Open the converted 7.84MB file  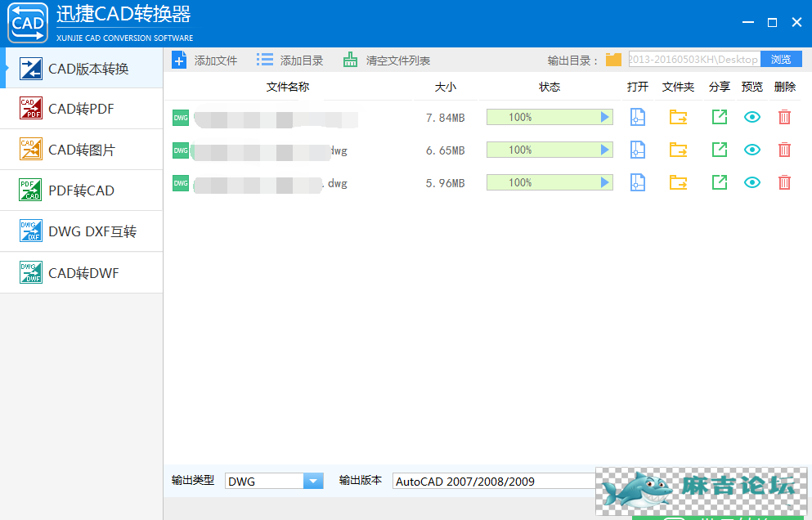tap(638, 118)
